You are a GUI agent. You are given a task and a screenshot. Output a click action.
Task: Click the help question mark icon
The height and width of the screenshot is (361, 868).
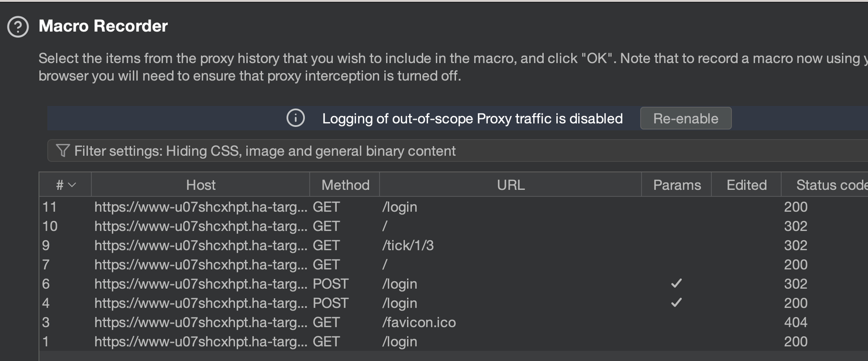tap(18, 27)
